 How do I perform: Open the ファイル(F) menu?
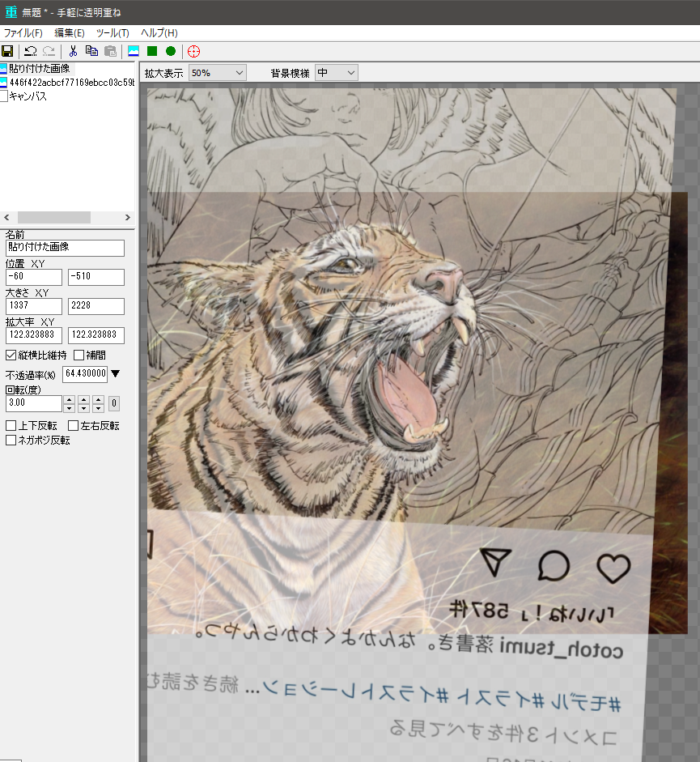[23, 33]
